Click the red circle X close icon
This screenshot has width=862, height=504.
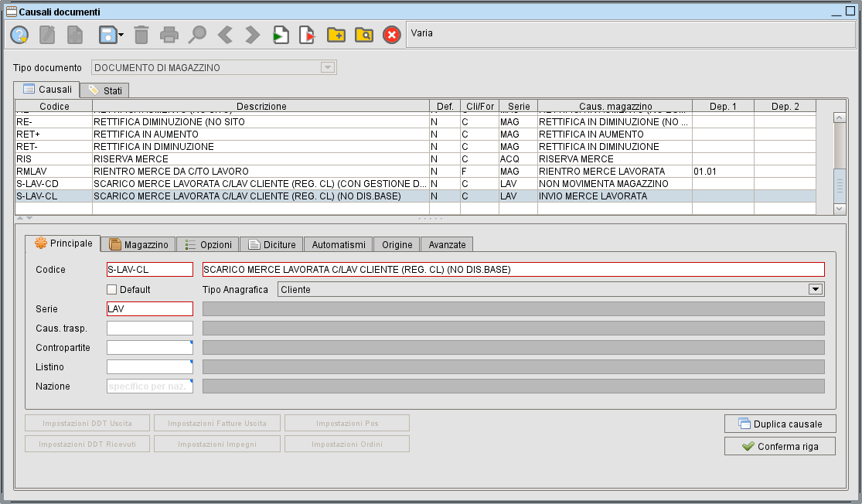click(x=392, y=35)
